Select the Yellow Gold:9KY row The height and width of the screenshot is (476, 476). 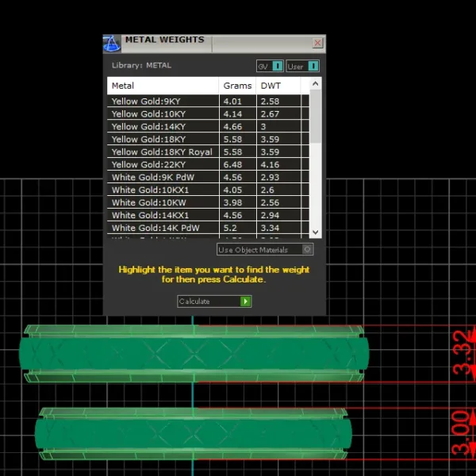(x=208, y=101)
